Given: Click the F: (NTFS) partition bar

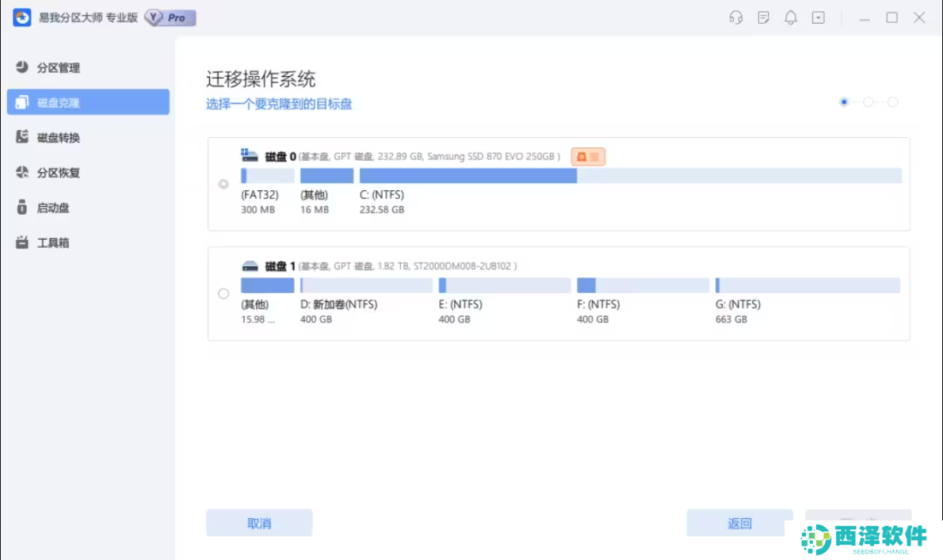Looking at the screenshot, I should 643,285.
